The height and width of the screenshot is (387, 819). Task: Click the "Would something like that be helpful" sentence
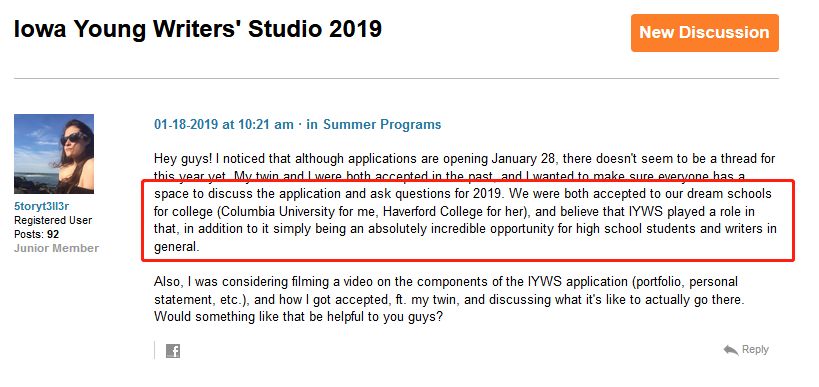click(298, 318)
